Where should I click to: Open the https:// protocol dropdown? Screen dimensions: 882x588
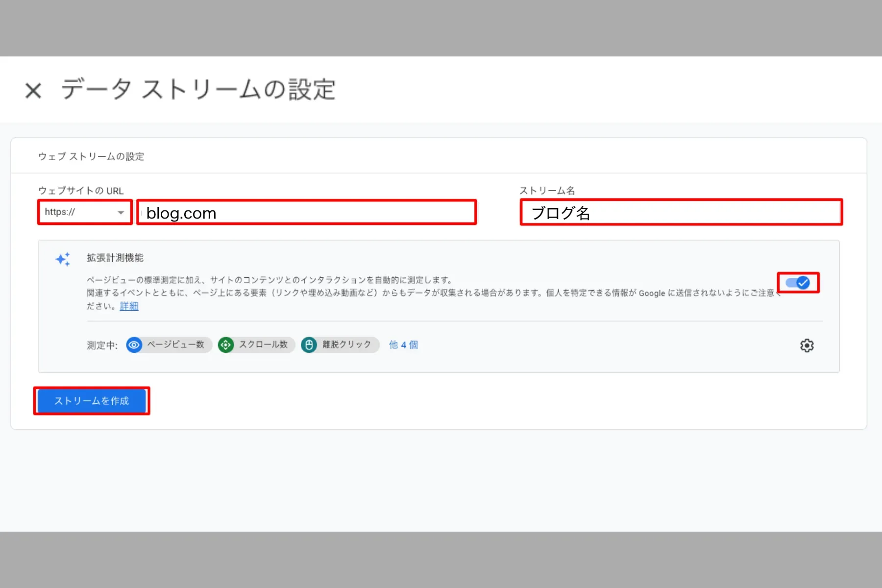85,212
